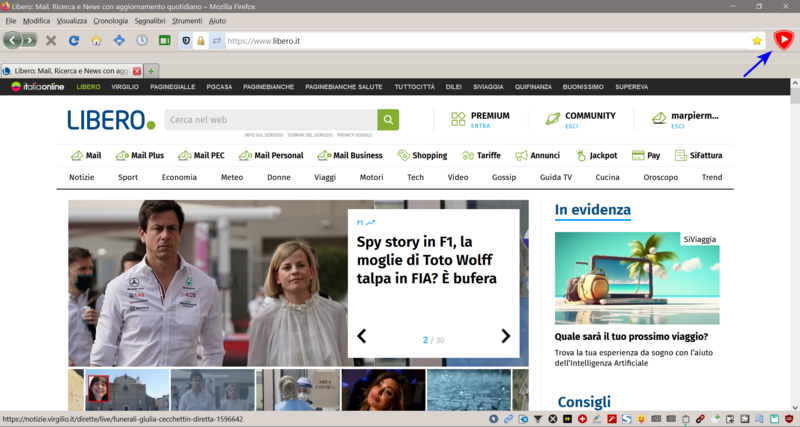Open the File menu

11,21
